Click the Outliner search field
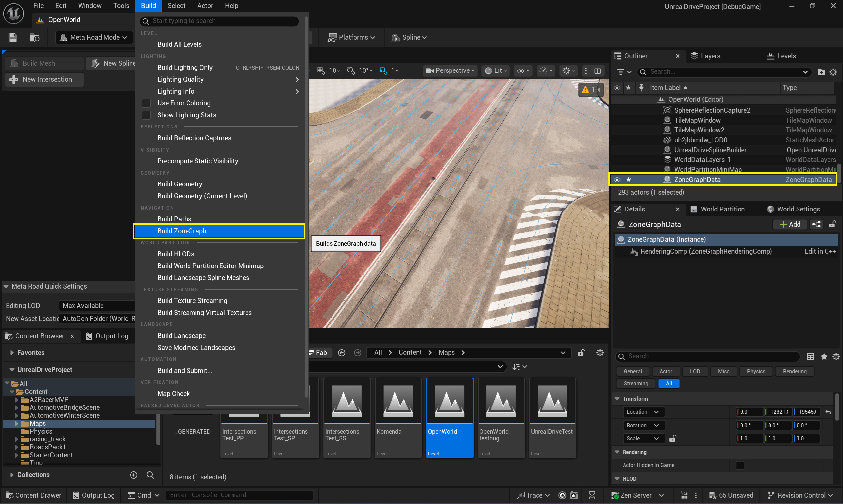 (724, 72)
